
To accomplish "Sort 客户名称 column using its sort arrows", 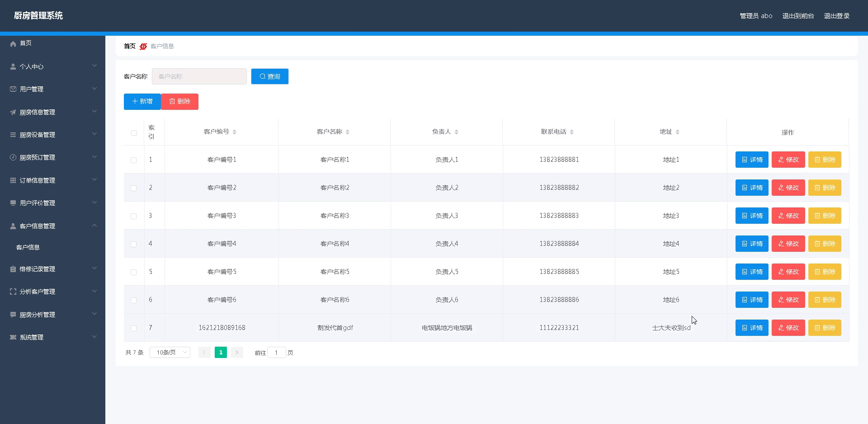I will (347, 132).
